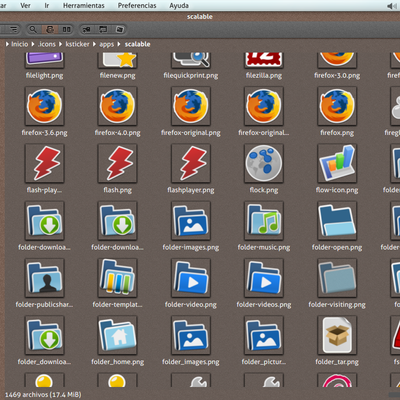Select the folder-open.png icon
The image size is (400, 400).
coord(337,221)
